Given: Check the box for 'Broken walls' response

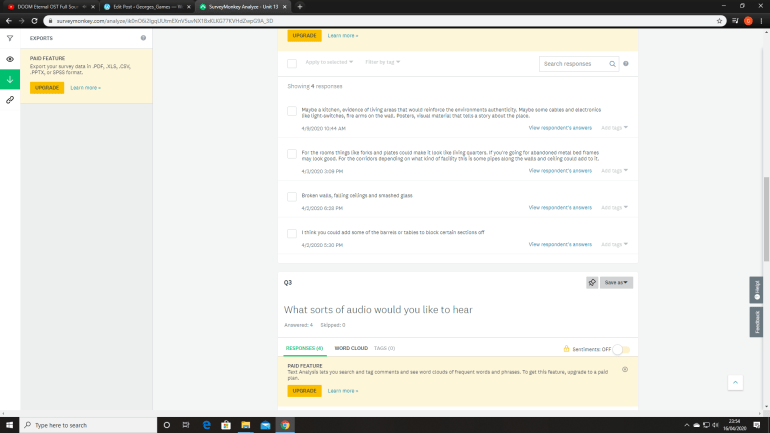Looking at the screenshot, I should coord(292,196).
